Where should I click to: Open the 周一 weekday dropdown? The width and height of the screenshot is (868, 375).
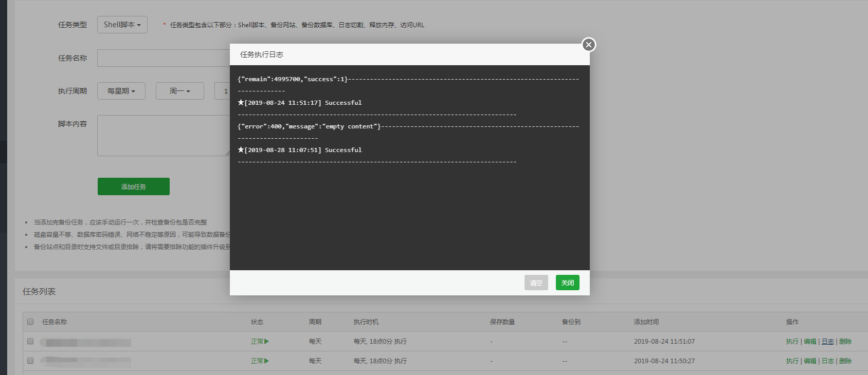click(x=180, y=91)
